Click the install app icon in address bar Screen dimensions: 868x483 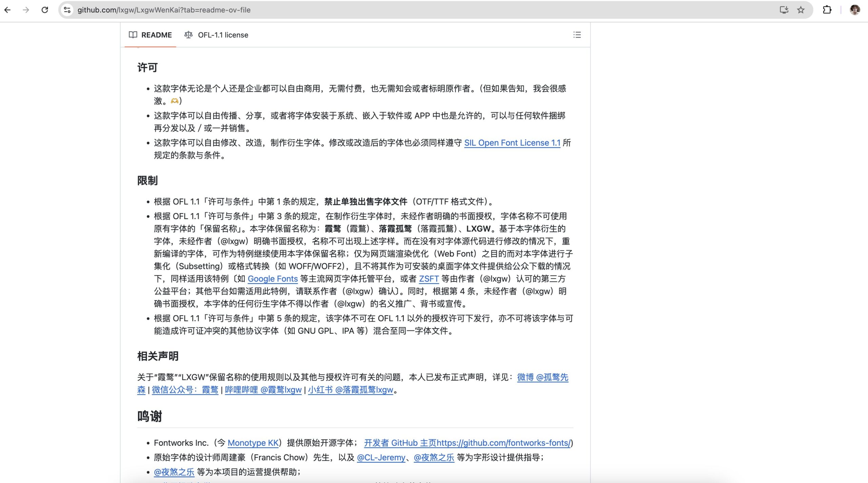click(x=784, y=10)
